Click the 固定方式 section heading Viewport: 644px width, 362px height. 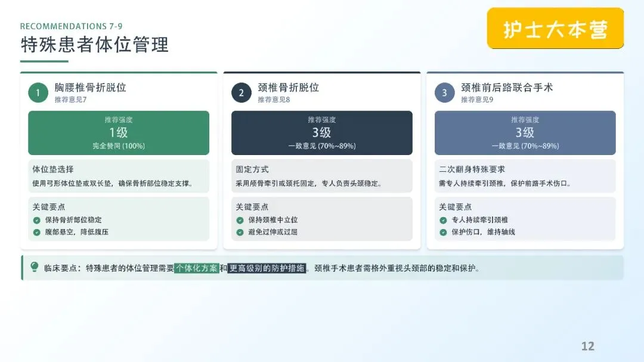coord(252,169)
